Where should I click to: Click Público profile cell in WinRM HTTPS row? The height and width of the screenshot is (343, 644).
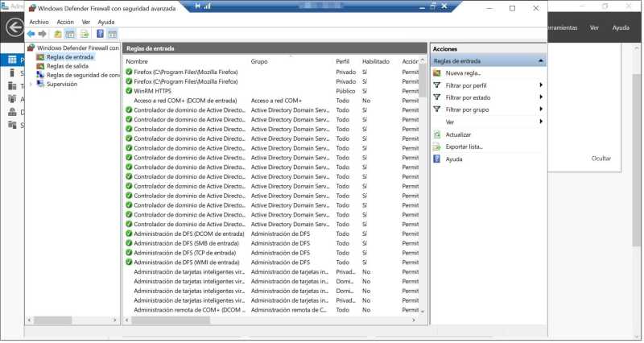click(x=345, y=91)
